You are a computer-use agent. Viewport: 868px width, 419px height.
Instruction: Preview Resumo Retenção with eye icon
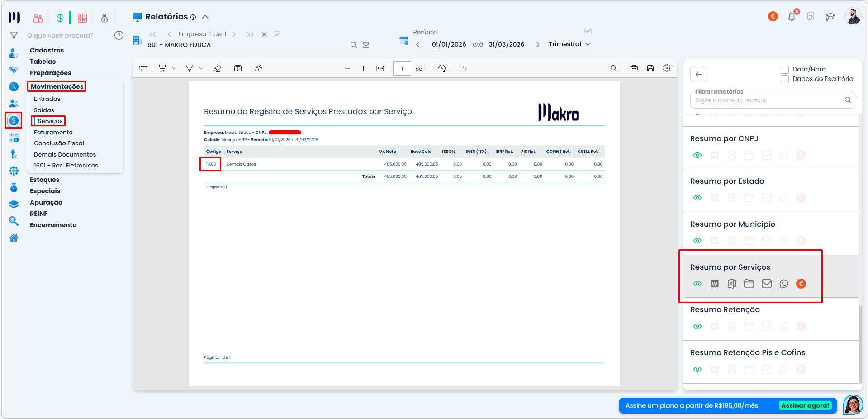point(697,326)
